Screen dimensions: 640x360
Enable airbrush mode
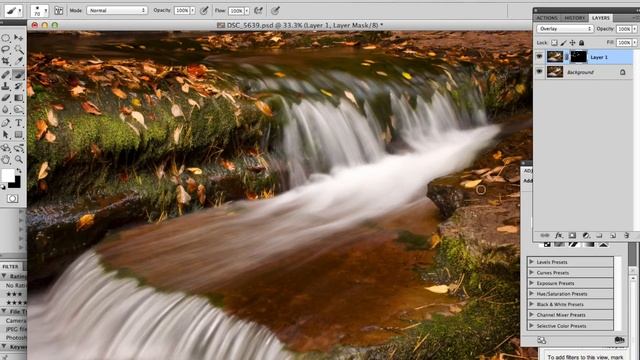(x=258, y=11)
